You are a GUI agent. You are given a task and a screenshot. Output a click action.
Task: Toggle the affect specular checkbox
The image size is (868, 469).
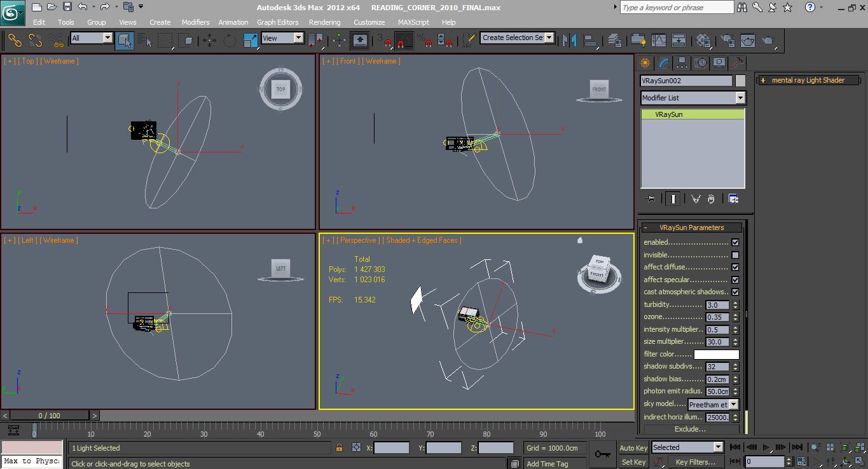coord(735,280)
